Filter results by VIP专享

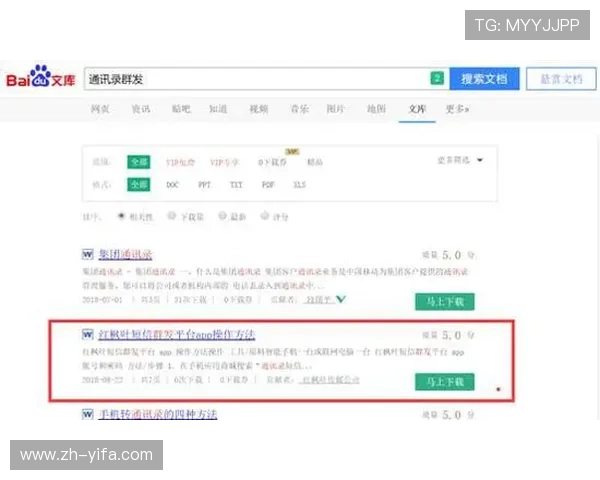[225, 162]
